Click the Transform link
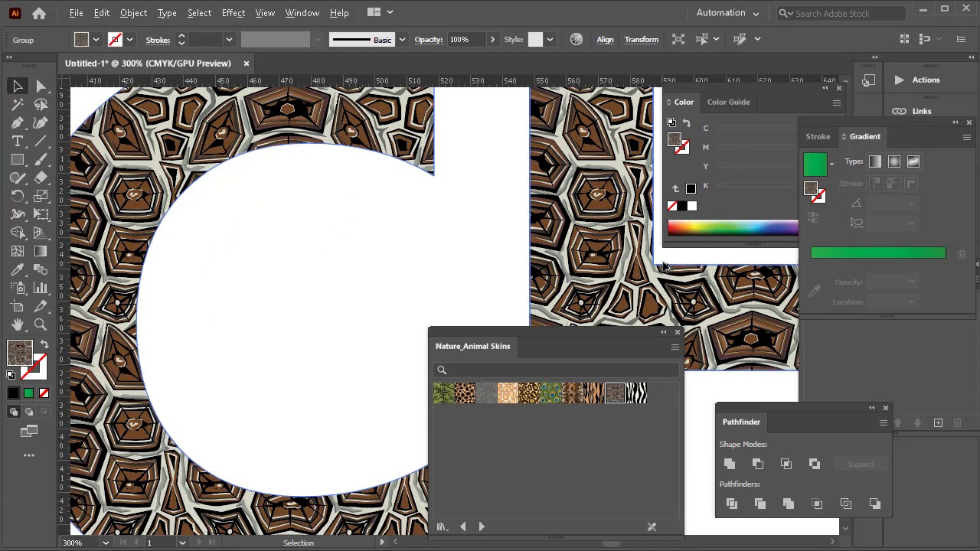 pyautogui.click(x=642, y=40)
